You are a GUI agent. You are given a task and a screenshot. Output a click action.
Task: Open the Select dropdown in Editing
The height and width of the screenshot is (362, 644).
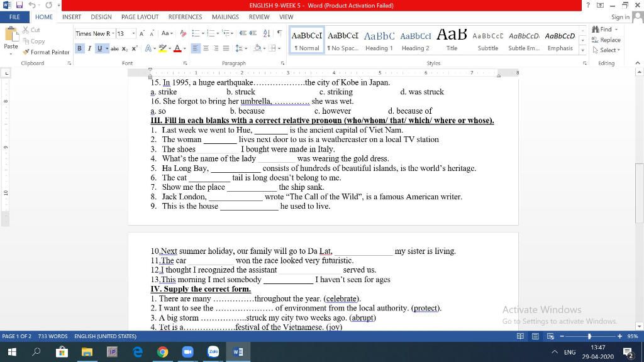point(606,50)
